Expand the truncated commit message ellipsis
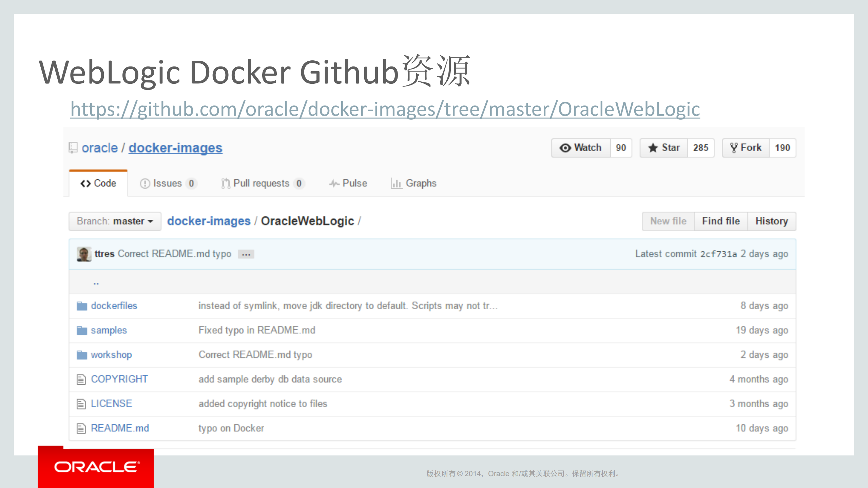 coord(246,254)
